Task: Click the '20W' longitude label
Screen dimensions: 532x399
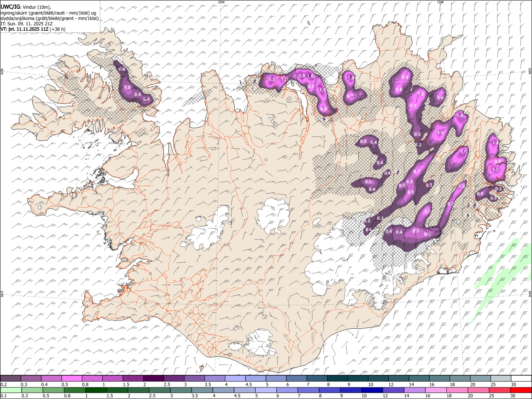Action: click(221, 2)
